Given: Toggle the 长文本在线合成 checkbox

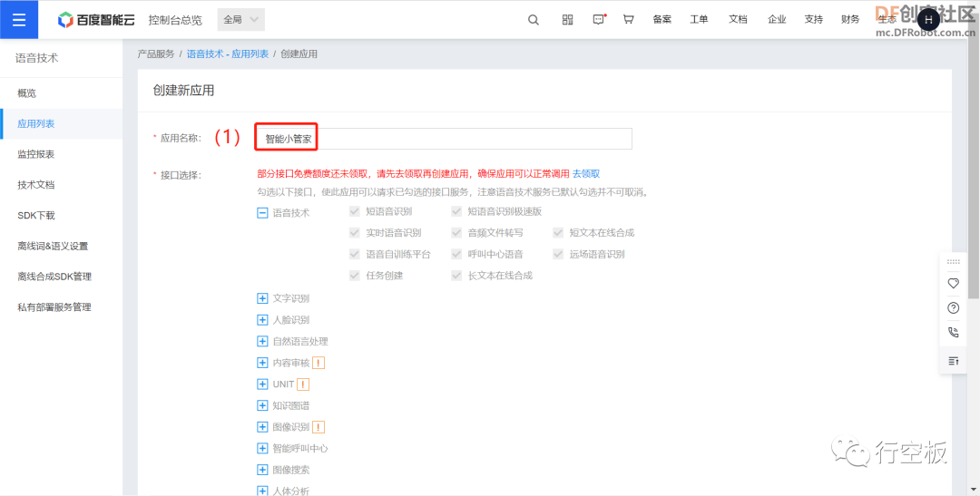Looking at the screenshot, I should tap(456, 276).
